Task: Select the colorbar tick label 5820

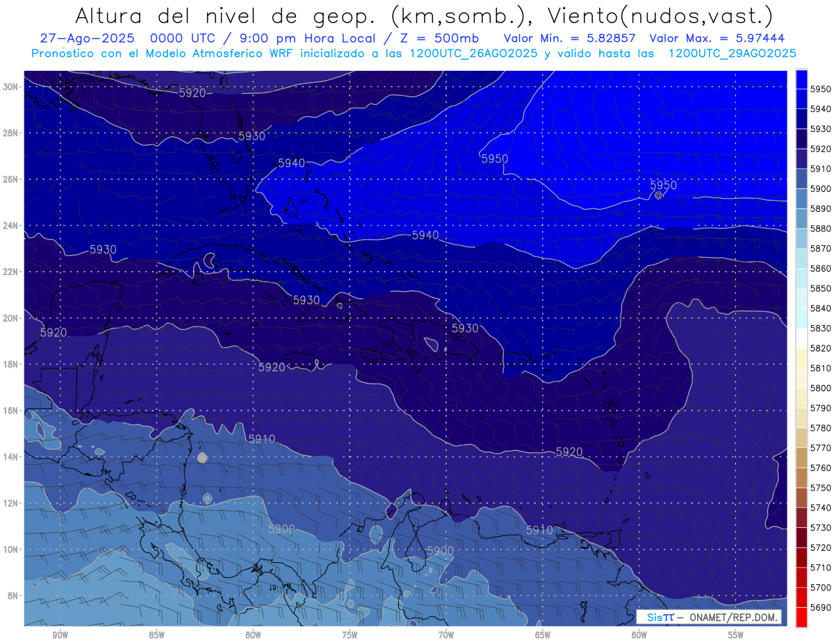Action: click(821, 348)
